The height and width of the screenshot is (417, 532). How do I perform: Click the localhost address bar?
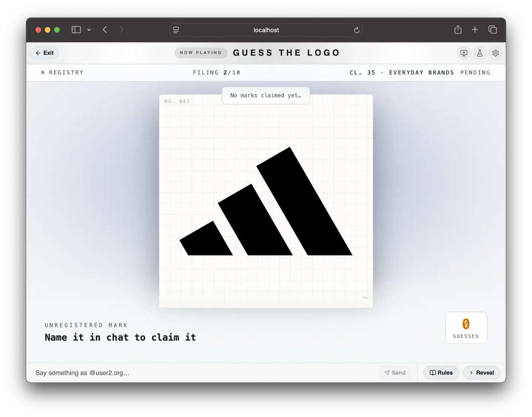(x=266, y=30)
